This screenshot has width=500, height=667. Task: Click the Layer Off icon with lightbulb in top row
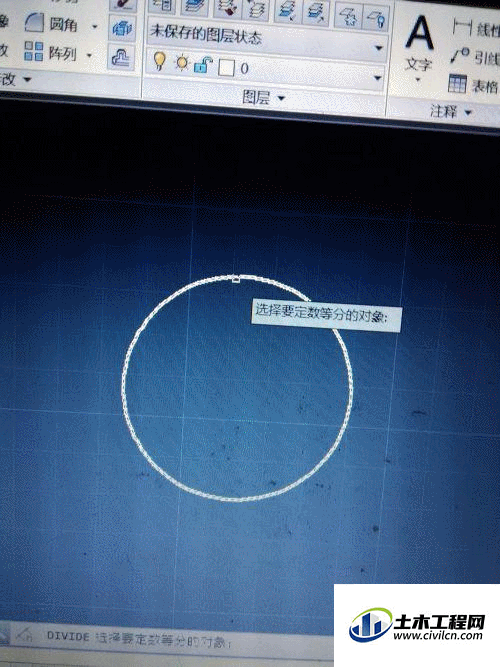click(x=376, y=19)
